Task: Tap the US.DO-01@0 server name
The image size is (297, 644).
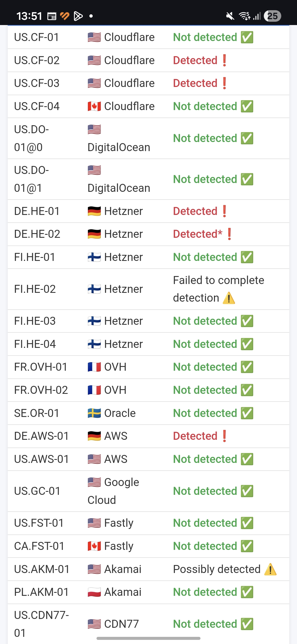Action: (x=31, y=138)
